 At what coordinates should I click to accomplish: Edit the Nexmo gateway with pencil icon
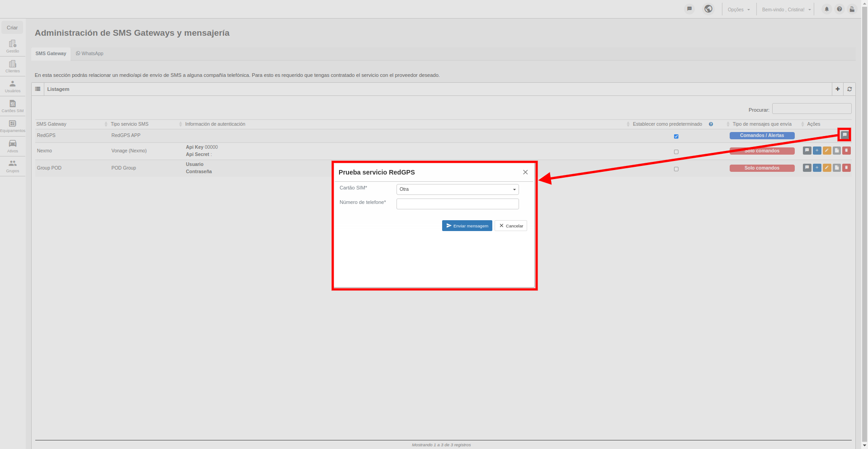827,151
